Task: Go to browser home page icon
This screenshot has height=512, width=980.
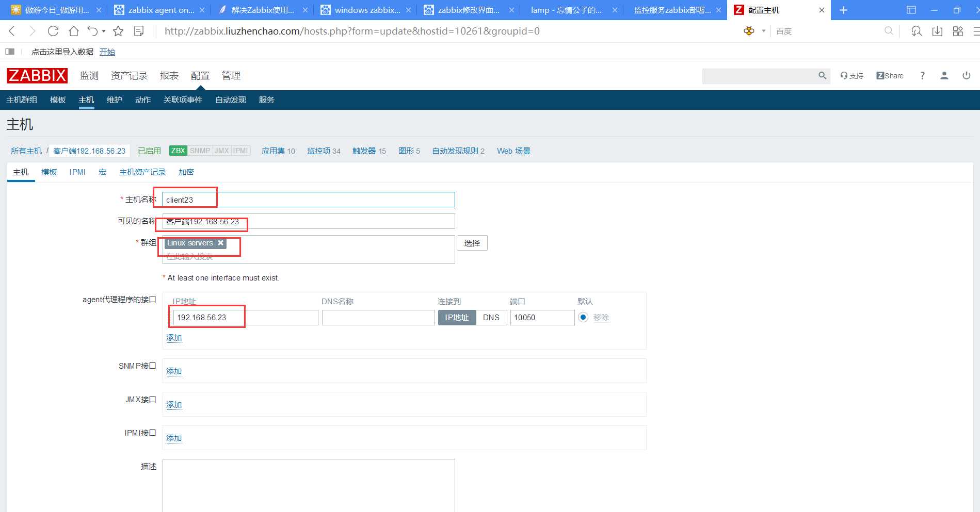Action: [x=74, y=31]
